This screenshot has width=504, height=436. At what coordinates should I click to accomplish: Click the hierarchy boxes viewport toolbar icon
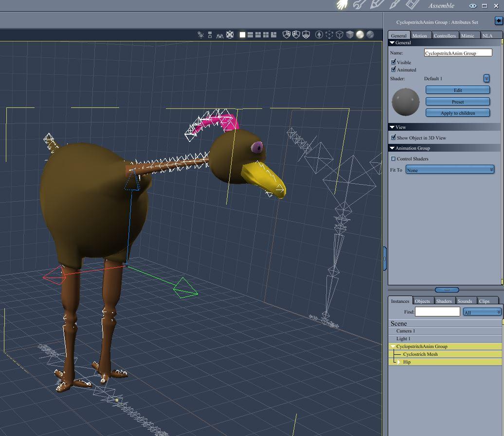tap(210, 35)
